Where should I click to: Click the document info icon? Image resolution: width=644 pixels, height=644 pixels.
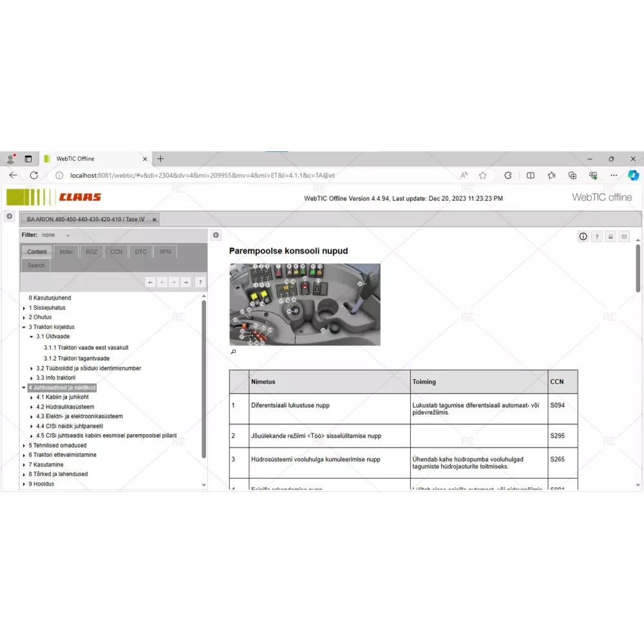point(583,236)
